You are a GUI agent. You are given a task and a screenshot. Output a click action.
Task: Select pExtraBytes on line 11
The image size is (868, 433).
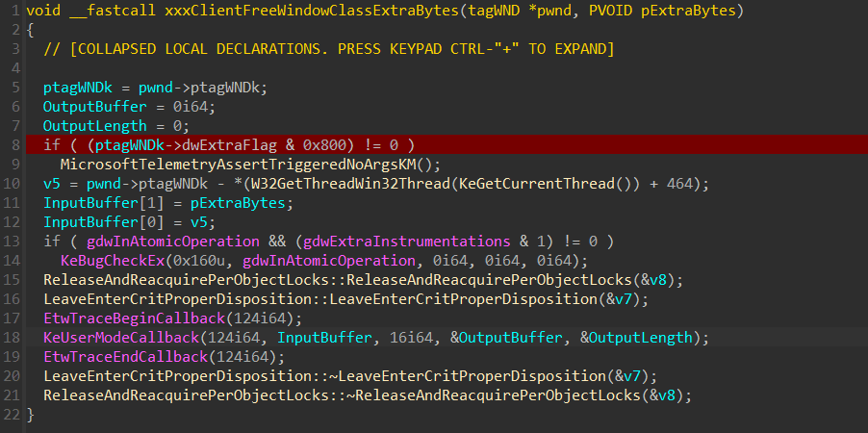pos(238,203)
